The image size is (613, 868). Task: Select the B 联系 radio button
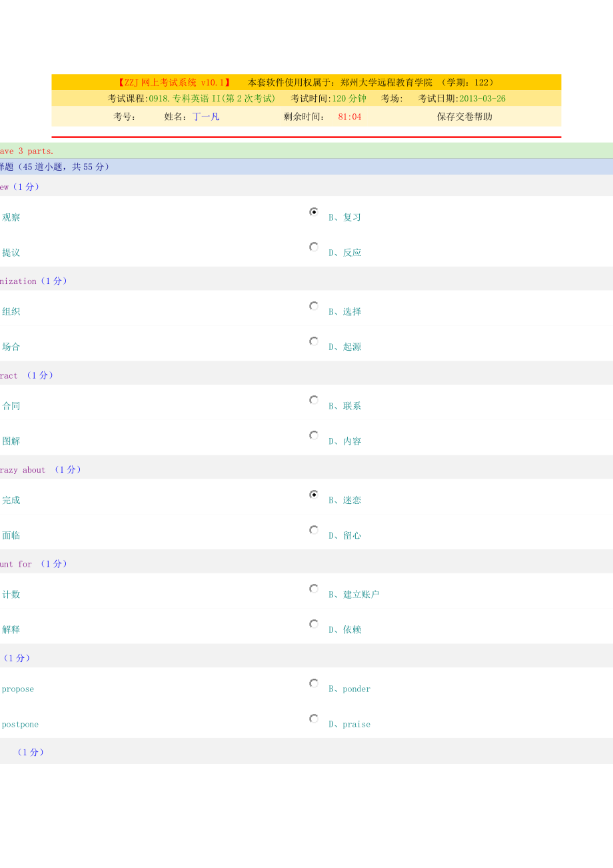[x=314, y=400]
